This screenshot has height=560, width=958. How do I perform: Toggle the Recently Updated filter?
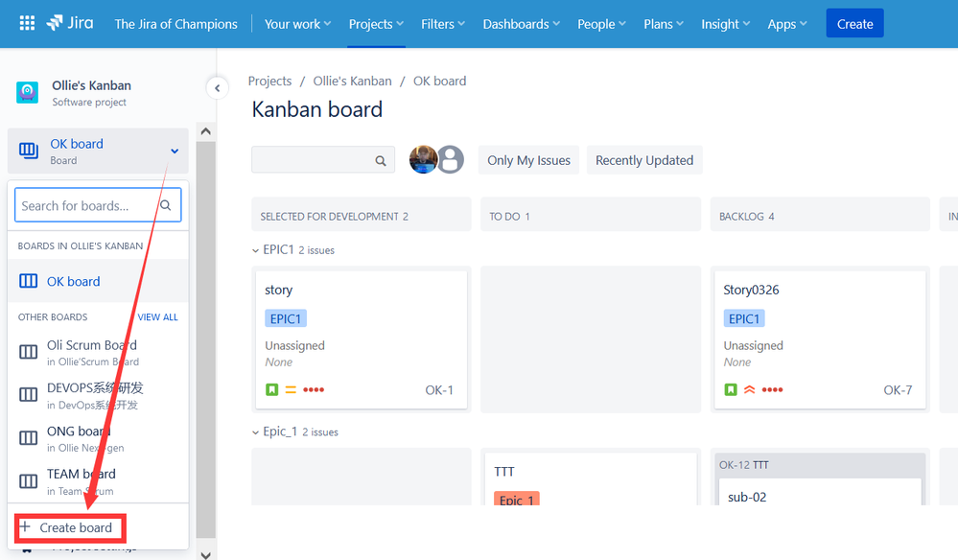pyautogui.click(x=644, y=160)
